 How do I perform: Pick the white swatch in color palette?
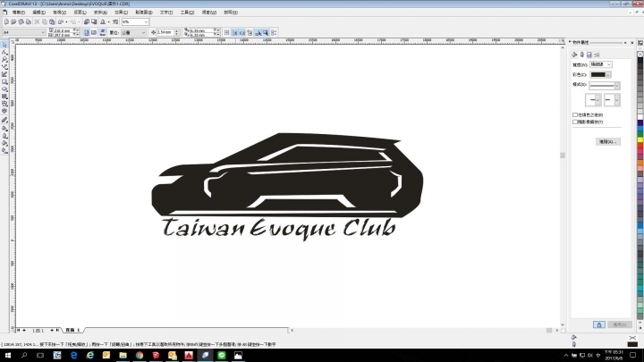640,117
